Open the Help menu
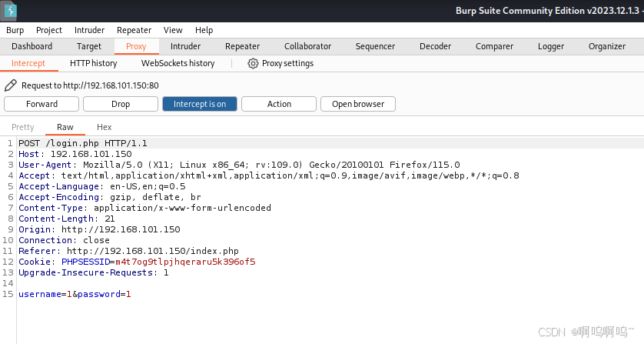Viewport: 644px width, 344px height. pos(204,30)
